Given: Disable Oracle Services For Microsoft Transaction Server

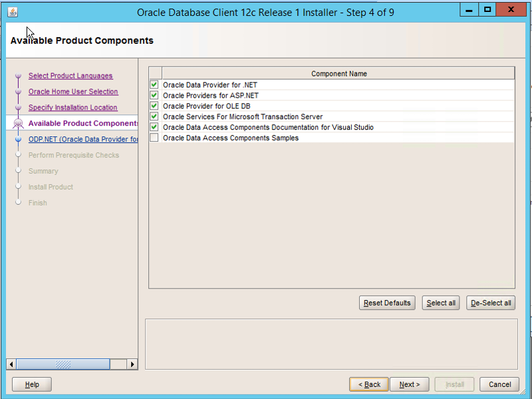Looking at the screenshot, I should point(154,116).
